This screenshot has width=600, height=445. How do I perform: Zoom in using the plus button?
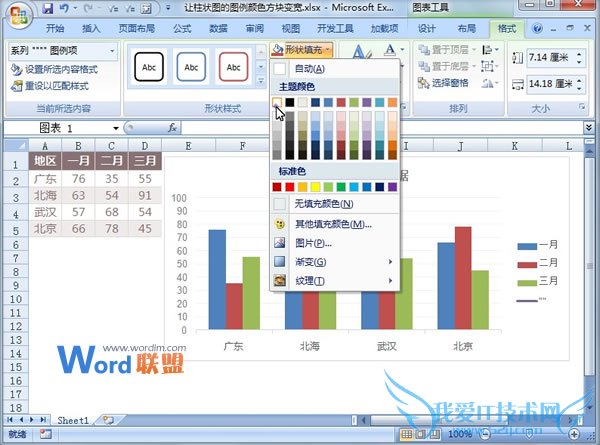tap(574, 434)
